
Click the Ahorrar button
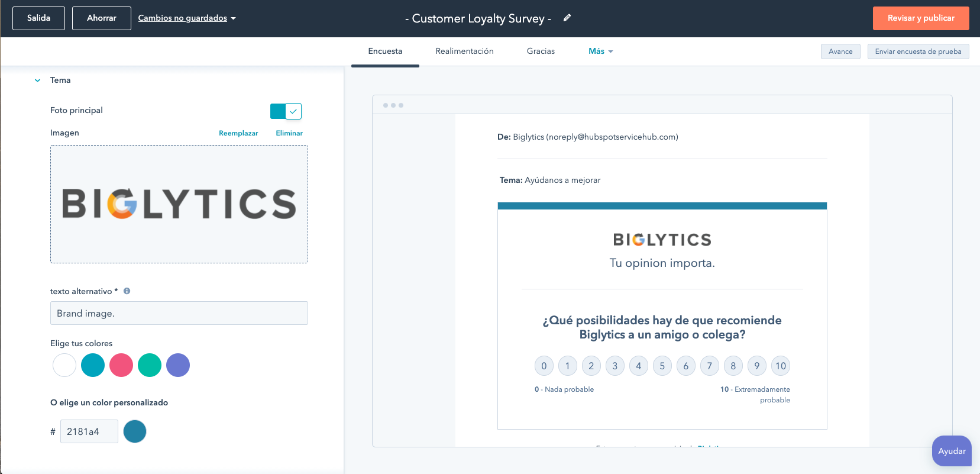pos(102,18)
